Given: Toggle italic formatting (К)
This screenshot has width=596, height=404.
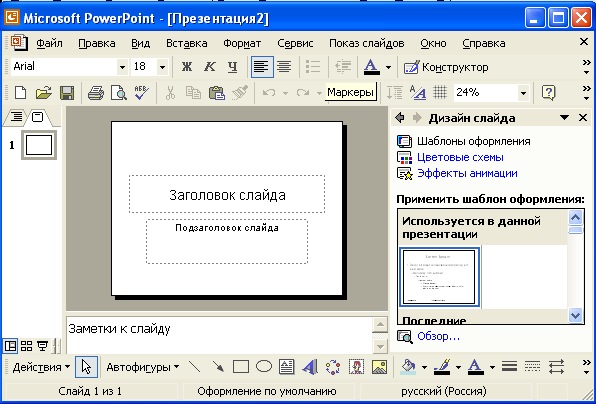Looking at the screenshot, I should coord(209,67).
